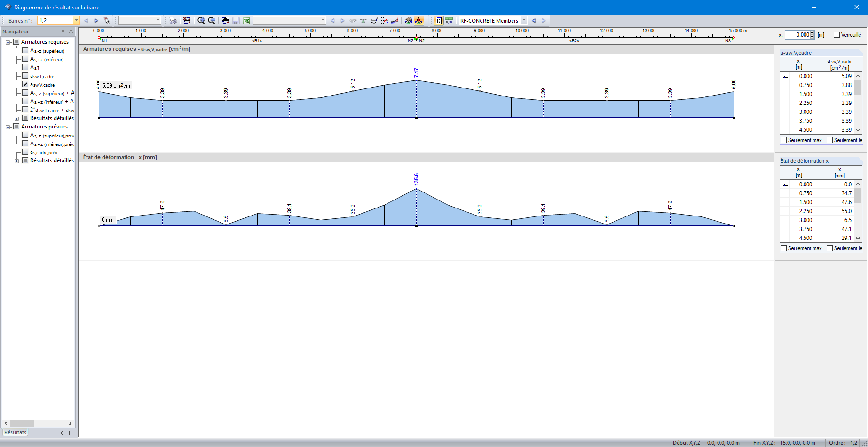Enable the As,+z (inférieur) required reinforcement checkbox
Screen dimensions: 868x447
[x=25, y=59]
